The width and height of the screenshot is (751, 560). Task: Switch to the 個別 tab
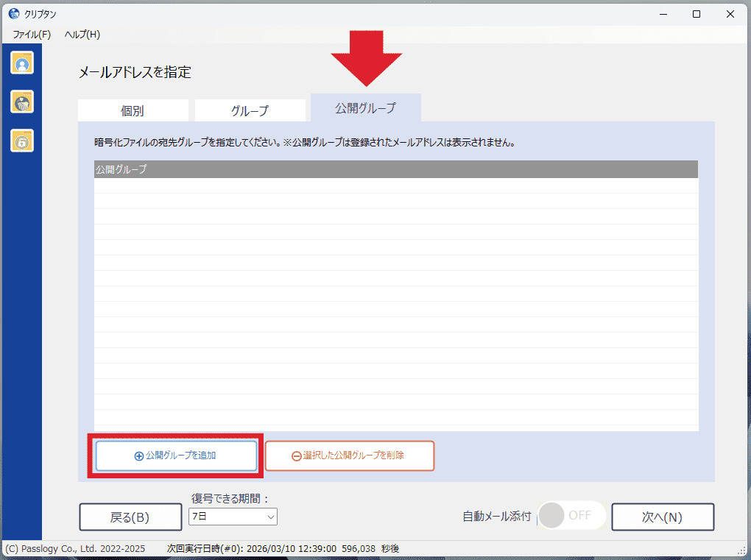click(x=133, y=111)
